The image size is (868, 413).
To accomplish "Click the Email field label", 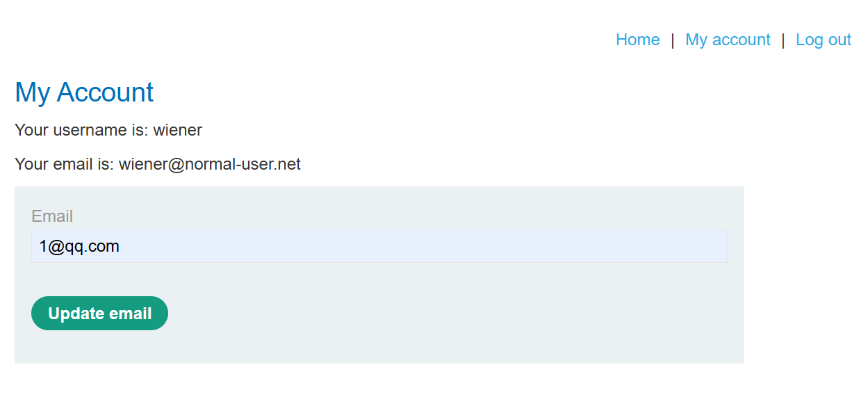I will 52,216.
